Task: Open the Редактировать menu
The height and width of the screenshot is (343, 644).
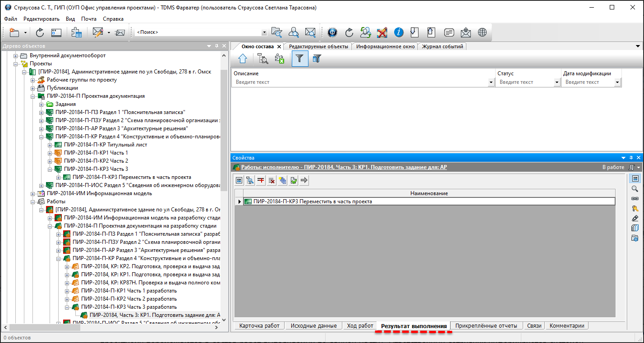Action: (x=41, y=19)
